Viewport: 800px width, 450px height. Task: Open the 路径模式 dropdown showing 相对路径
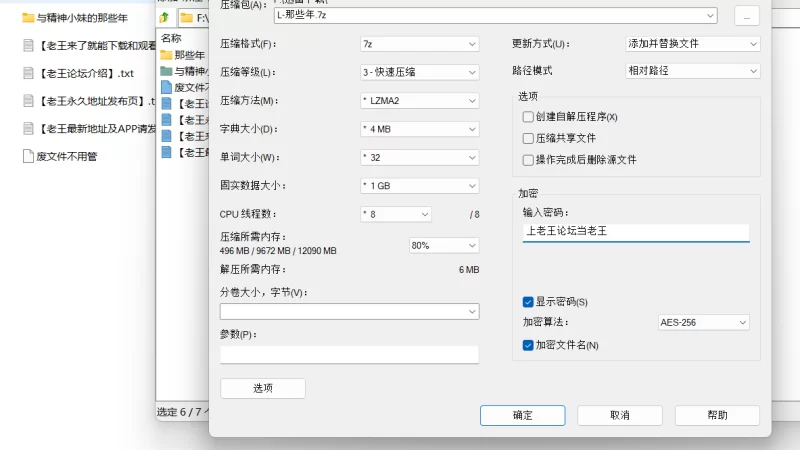(x=692, y=71)
